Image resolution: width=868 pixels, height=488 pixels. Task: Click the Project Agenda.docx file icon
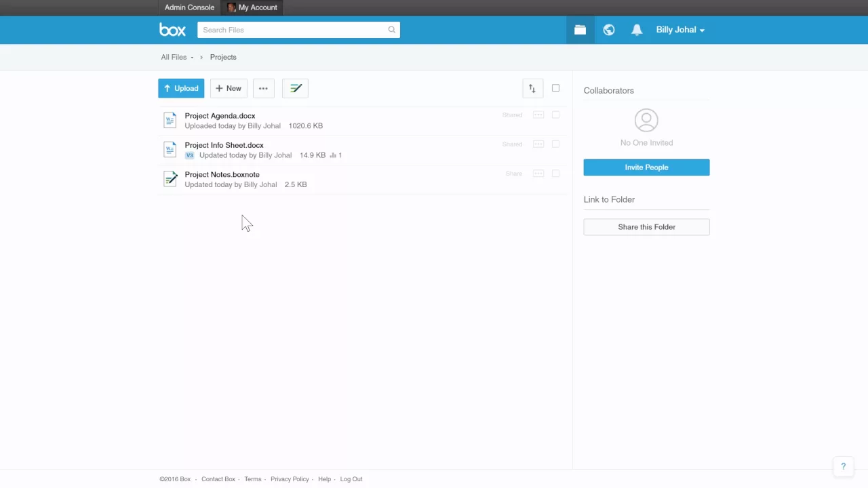170,120
